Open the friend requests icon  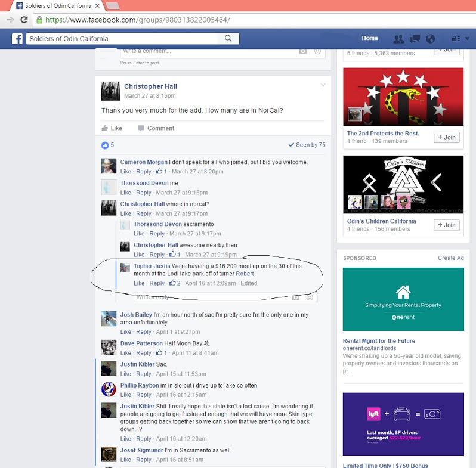click(x=398, y=39)
